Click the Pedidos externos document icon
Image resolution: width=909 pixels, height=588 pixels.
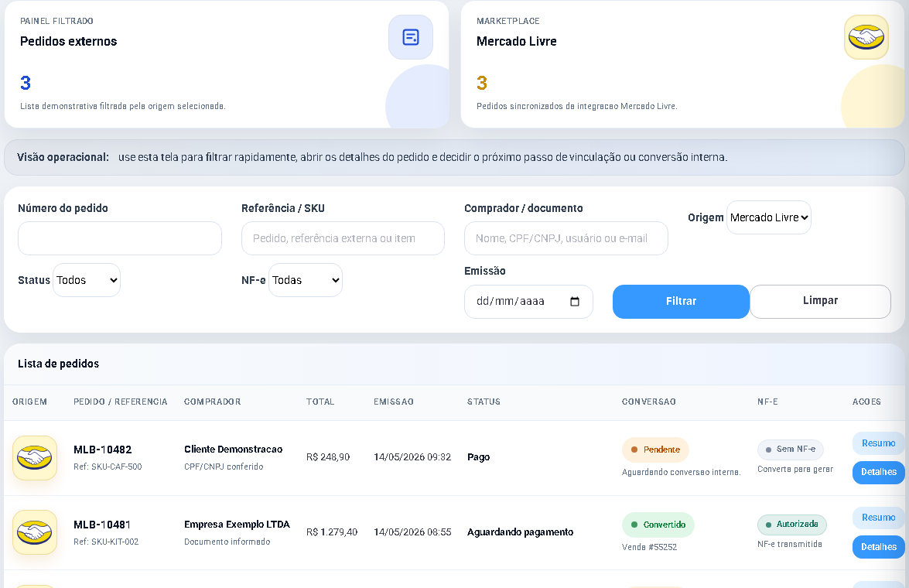411,37
